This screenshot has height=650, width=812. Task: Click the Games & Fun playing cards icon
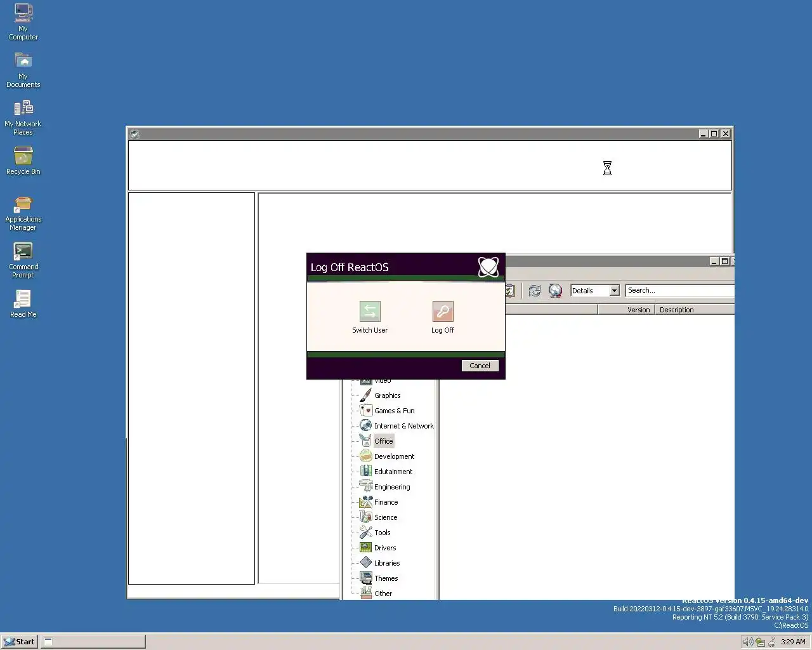365,411
